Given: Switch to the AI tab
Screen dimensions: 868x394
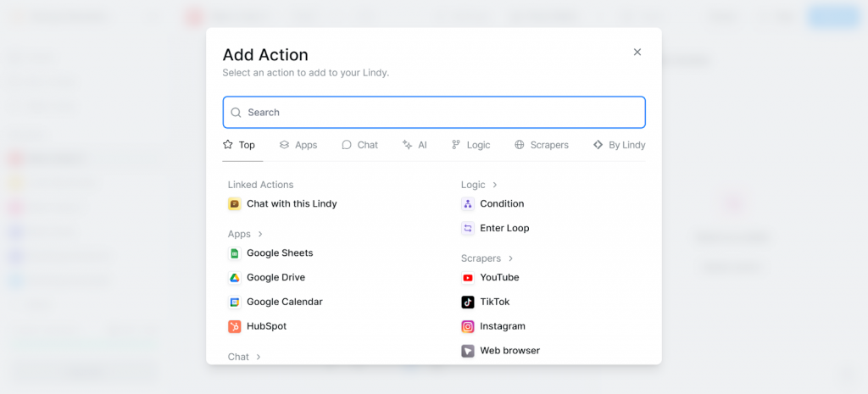Looking at the screenshot, I should [415, 145].
